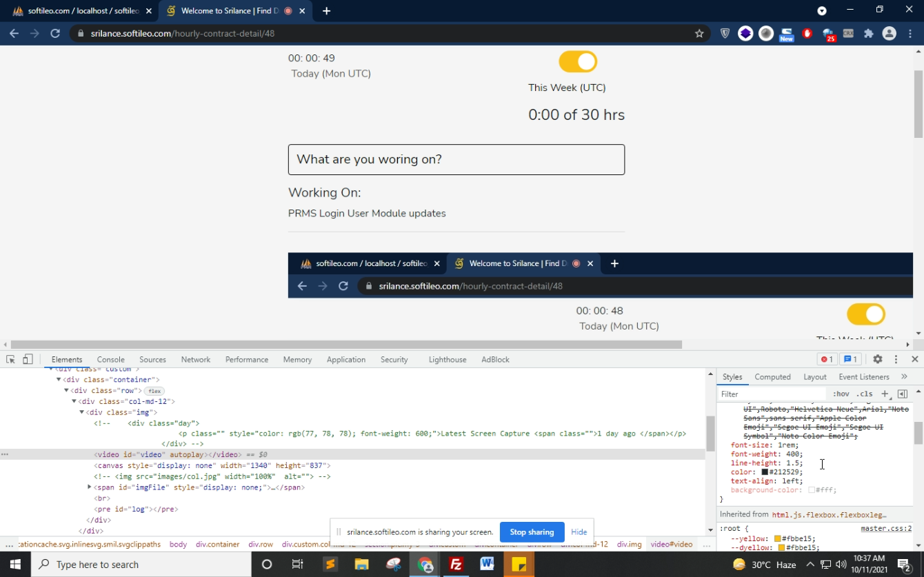The image size is (924, 577).
Task: Click the new style rule plus icon
Action: click(x=885, y=394)
